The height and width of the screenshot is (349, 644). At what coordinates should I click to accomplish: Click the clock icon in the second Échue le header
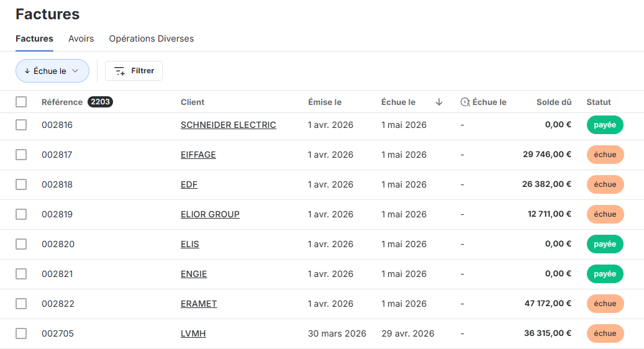tap(465, 102)
